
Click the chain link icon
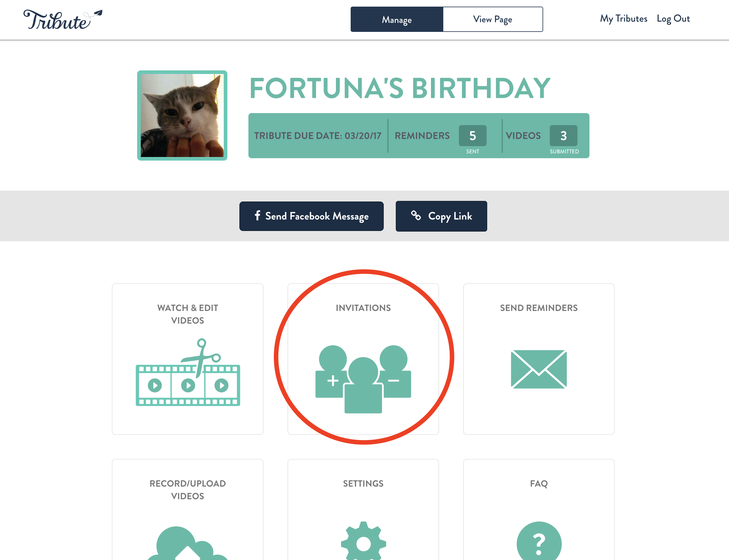(x=416, y=215)
